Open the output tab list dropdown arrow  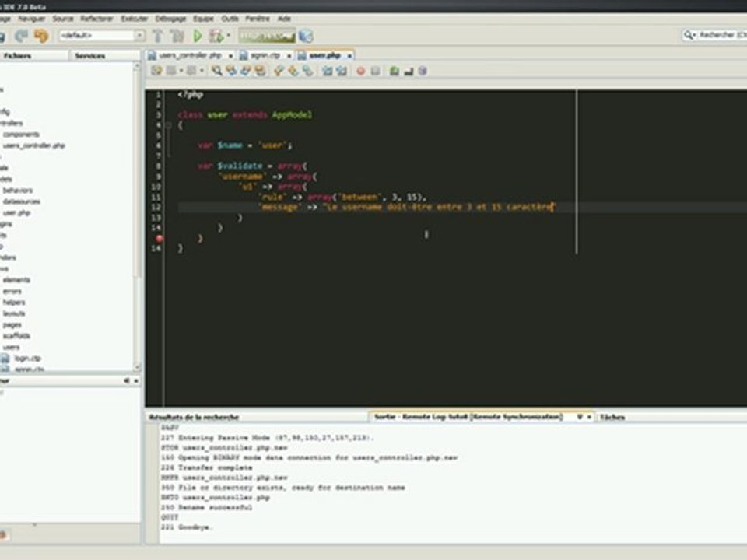(x=580, y=417)
